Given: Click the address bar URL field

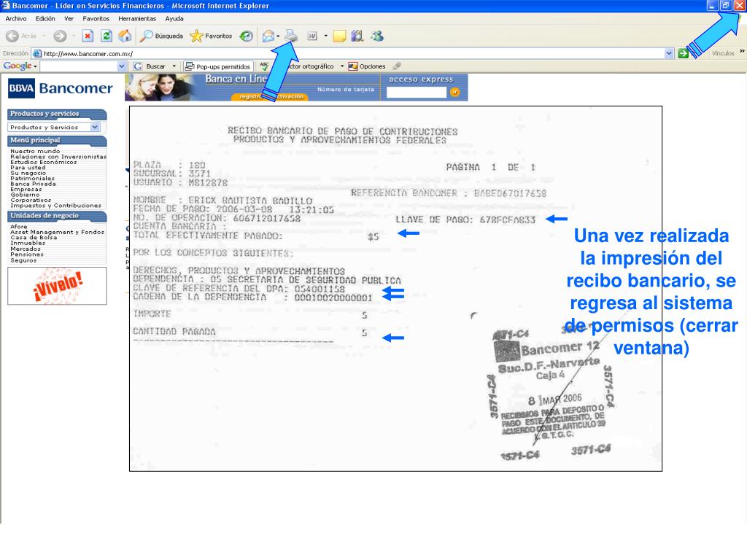Looking at the screenshot, I should [348, 53].
